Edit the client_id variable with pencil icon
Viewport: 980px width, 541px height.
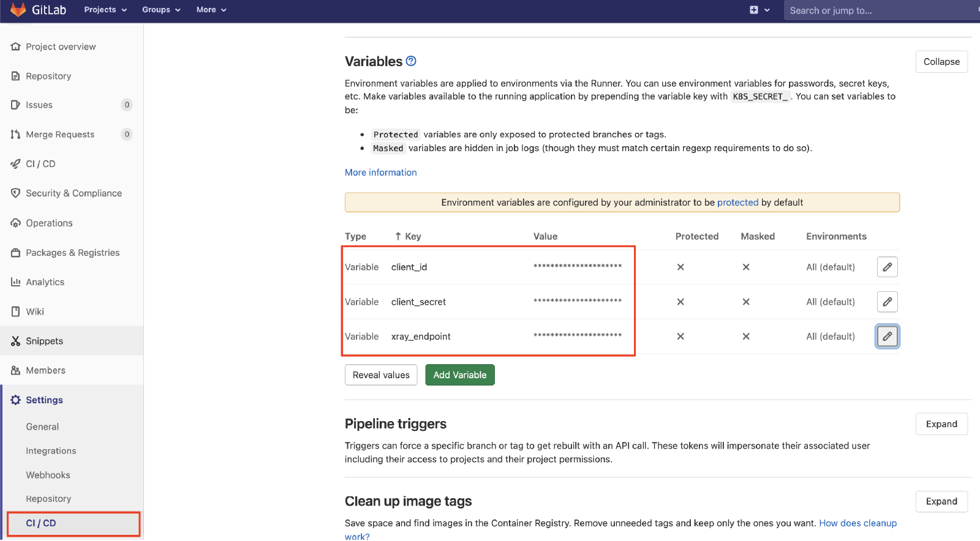[x=887, y=267]
